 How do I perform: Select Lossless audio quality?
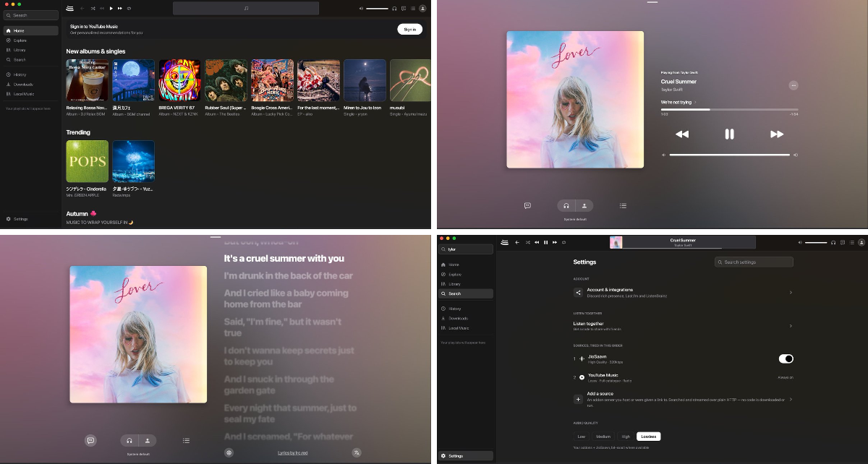(649, 437)
